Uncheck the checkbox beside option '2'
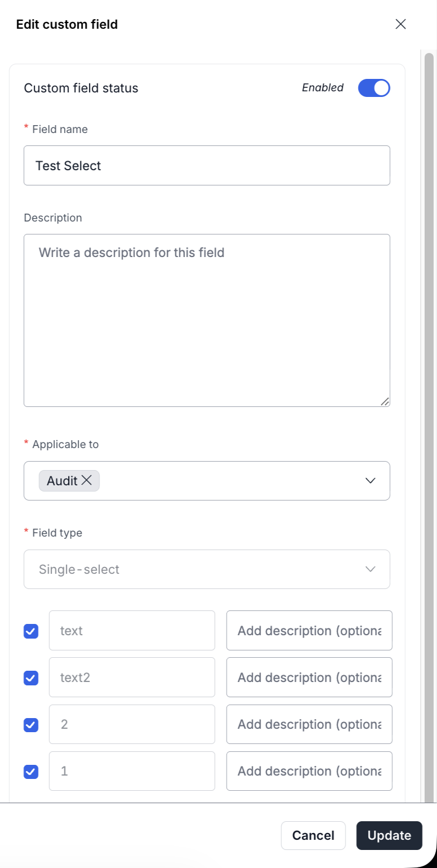This screenshot has width=437, height=868. [31, 724]
